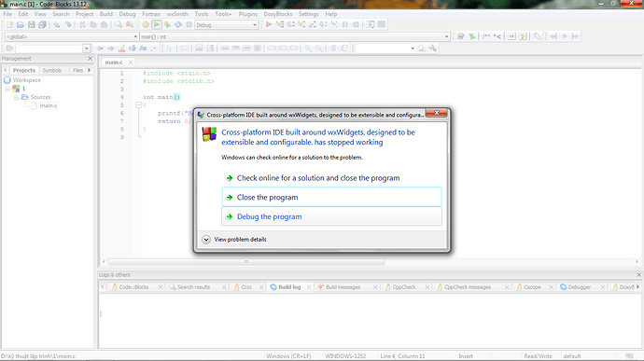This screenshot has width=644, height=361.
Task: Collapse project 1 tree node
Action: [7, 89]
